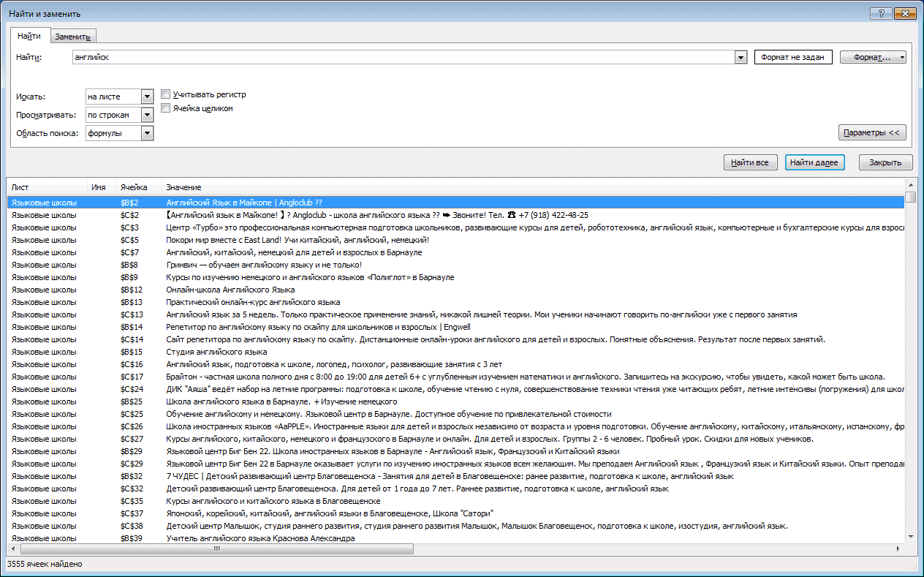Image resolution: width=924 pixels, height=577 pixels.
Task: Click the status text '3555 ячеек найдено'
Action: (x=45, y=565)
